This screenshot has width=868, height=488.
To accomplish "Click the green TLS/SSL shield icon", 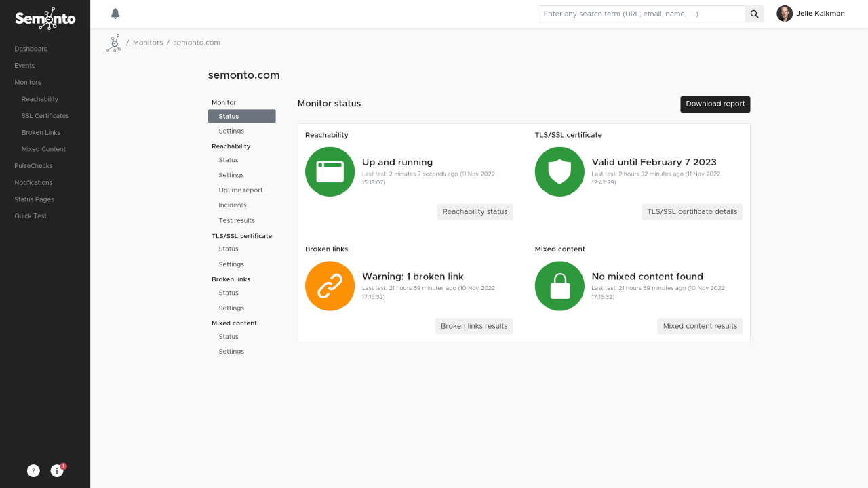I will point(559,172).
